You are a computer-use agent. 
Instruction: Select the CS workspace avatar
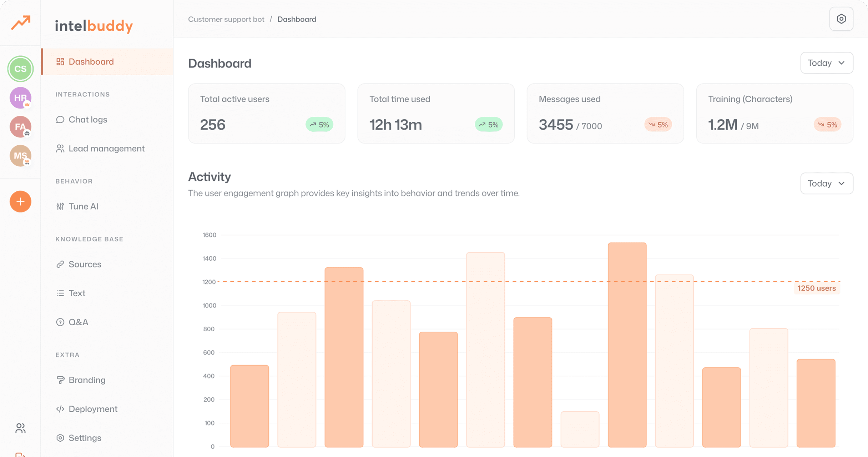pos(20,69)
